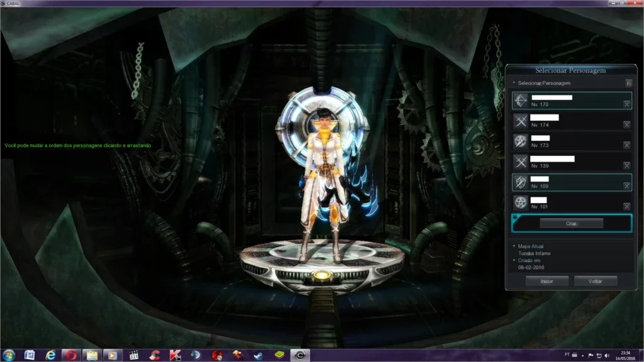
Task: Start the game with Iniciar
Action: (547, 281)
